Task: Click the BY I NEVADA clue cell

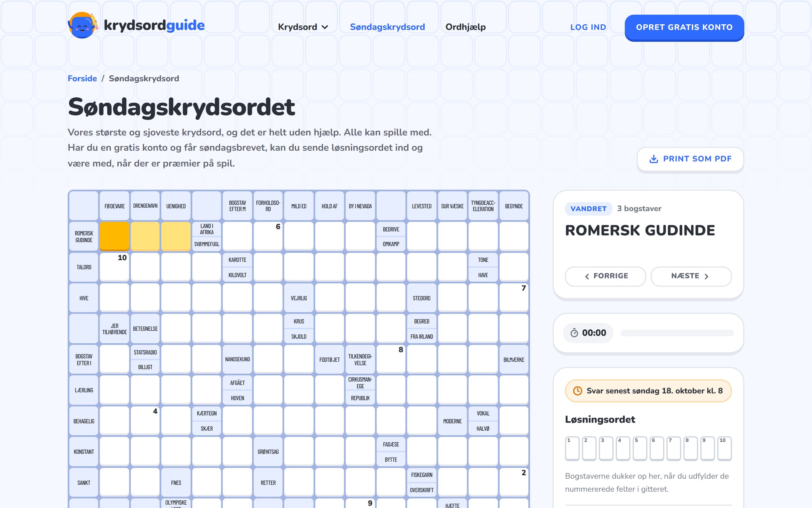Action: [x=360, y=206]
